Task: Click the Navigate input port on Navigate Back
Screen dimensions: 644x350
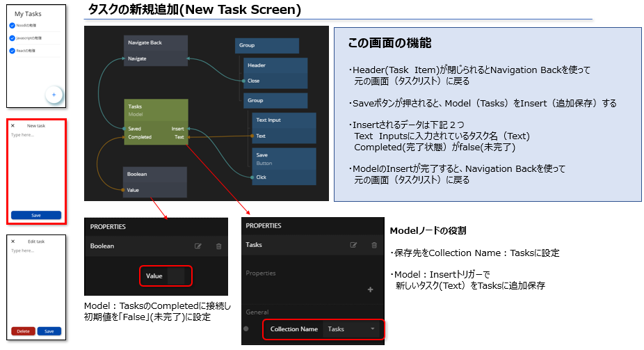Action: pos(124,58)
